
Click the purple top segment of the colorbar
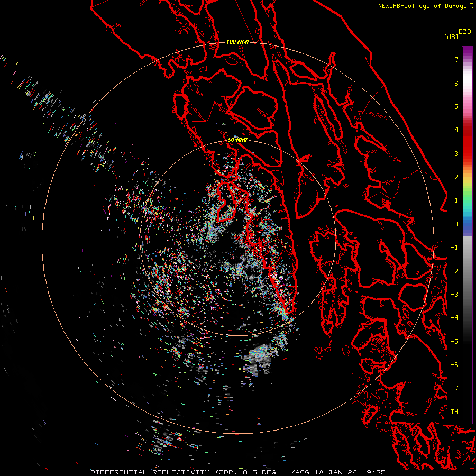[467, 52]
